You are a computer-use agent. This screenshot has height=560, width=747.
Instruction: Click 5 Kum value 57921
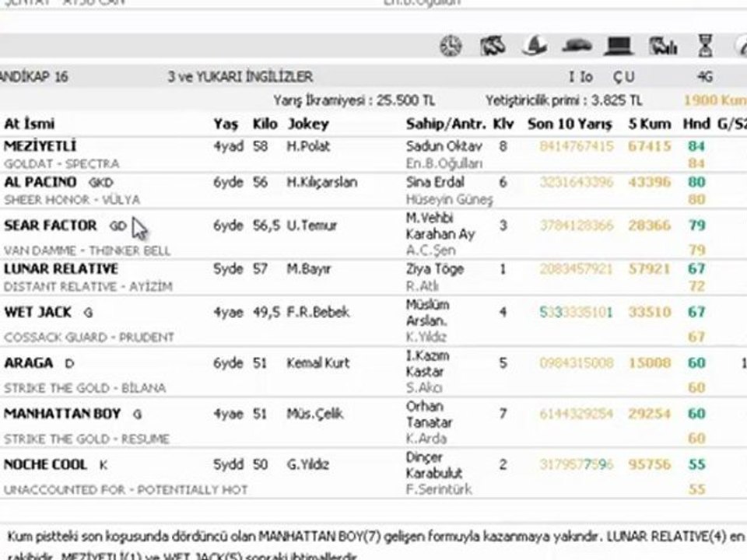649,268
